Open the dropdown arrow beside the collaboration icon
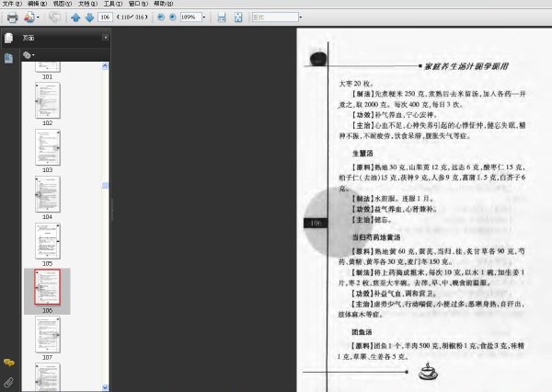This screenshot has height=392, width=552. [x=38, y=17]
